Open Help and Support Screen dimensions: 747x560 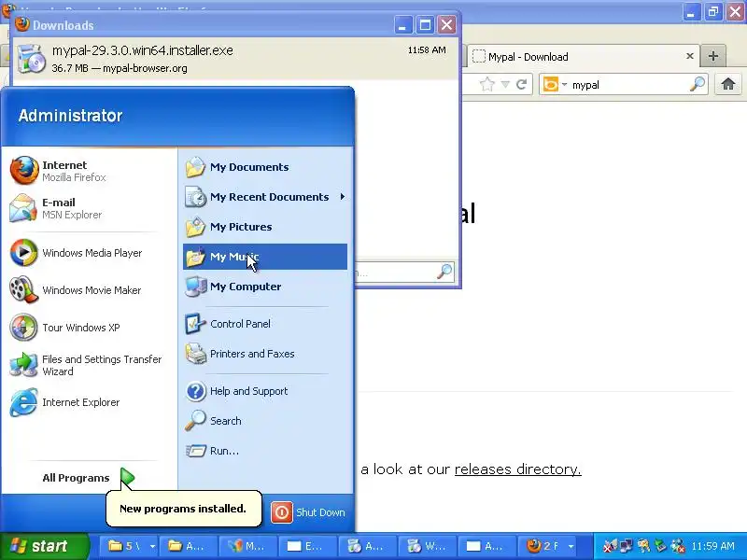click(265, 391)
